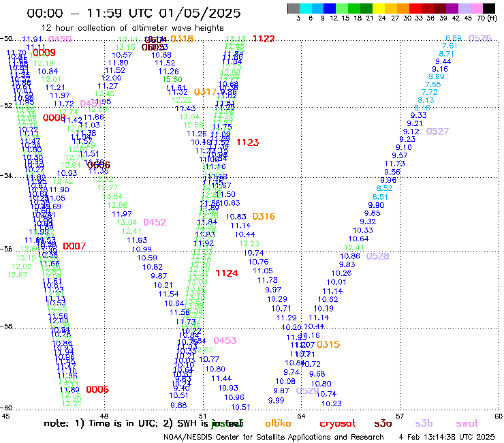Click the wave height value 13.19

[26, 258]
